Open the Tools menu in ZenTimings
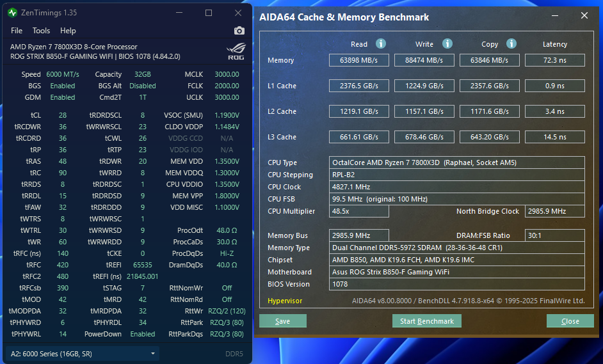Image resolution: width=603 pixels, height=364 pixels. [x=41, y=31]
